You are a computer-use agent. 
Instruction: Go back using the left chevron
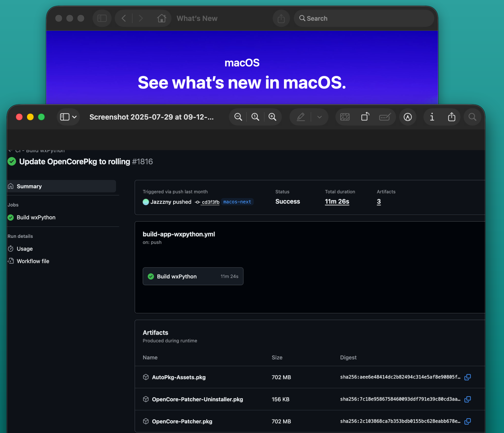124,18
